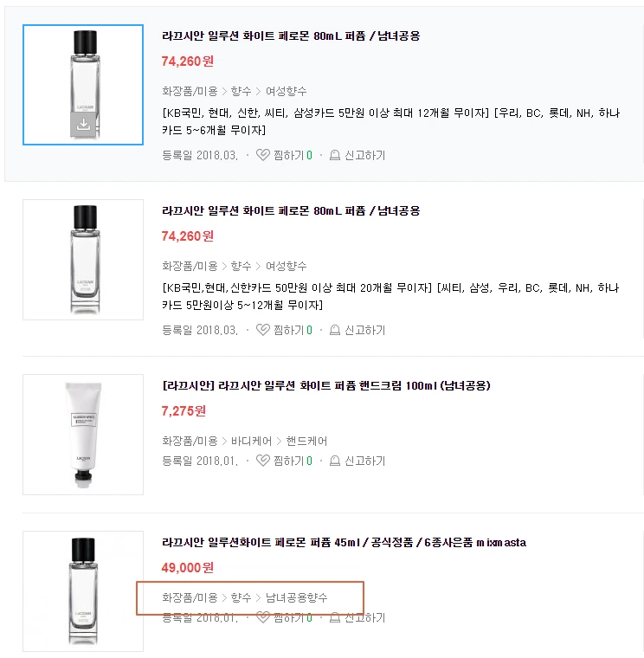Click download icon on first product thumbnail
The height and width of the screenshot is (658, 644).
click(83, 124)
